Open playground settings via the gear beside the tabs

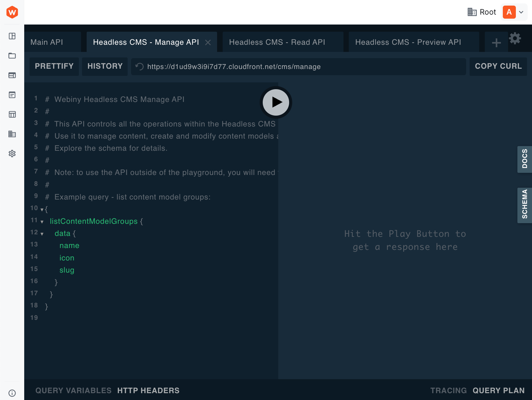coord(515,38)
